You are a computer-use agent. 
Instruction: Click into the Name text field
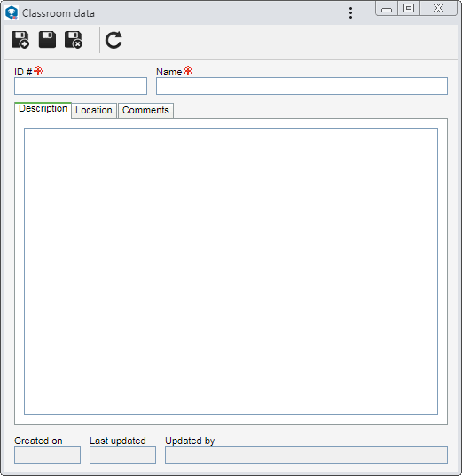[301, 86]
